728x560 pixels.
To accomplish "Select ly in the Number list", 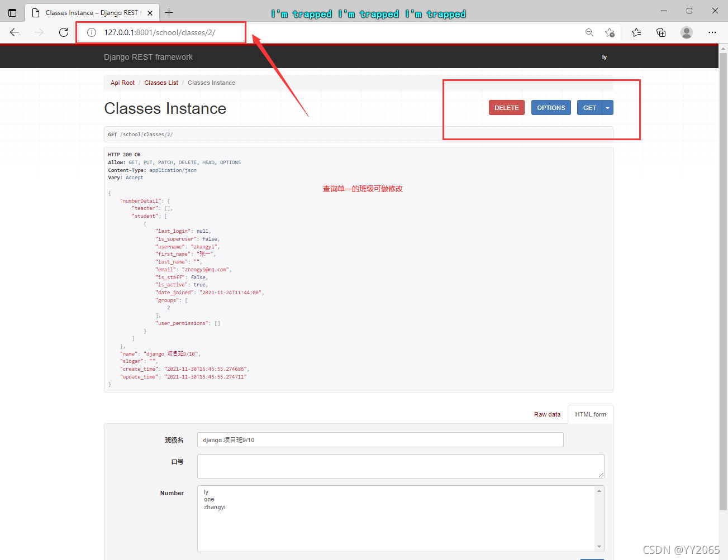I will pyautogui.click(x=206, y=492).
